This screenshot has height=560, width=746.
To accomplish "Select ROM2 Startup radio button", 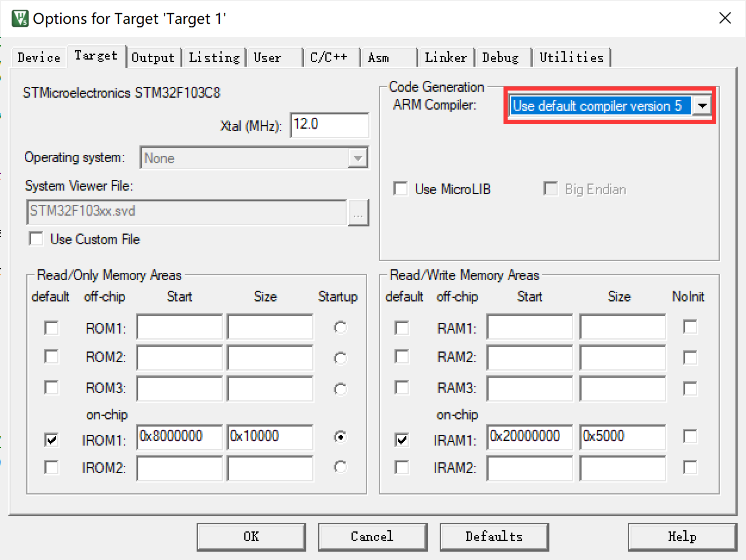I will coord(340,358).
